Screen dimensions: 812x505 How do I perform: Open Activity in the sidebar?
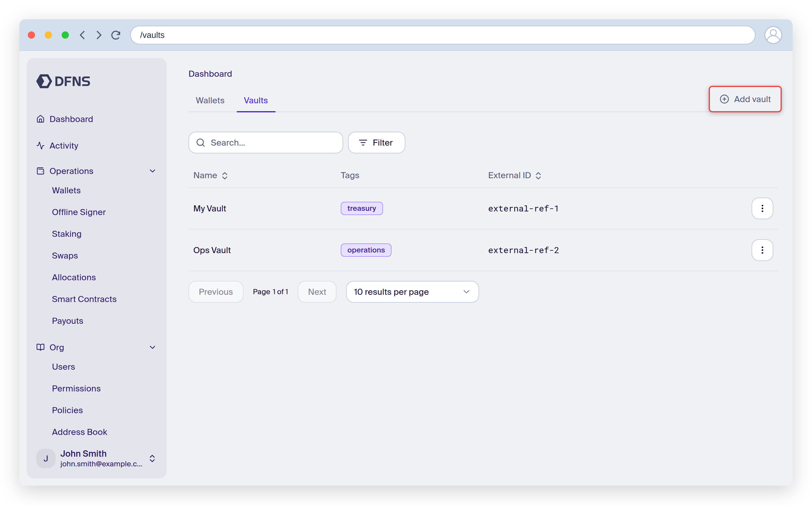[x=64, y=146]
